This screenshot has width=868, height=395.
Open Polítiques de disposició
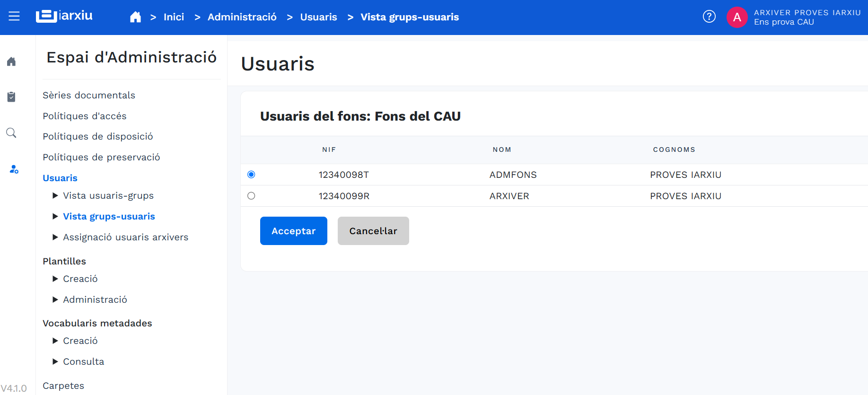click(98, 136)
